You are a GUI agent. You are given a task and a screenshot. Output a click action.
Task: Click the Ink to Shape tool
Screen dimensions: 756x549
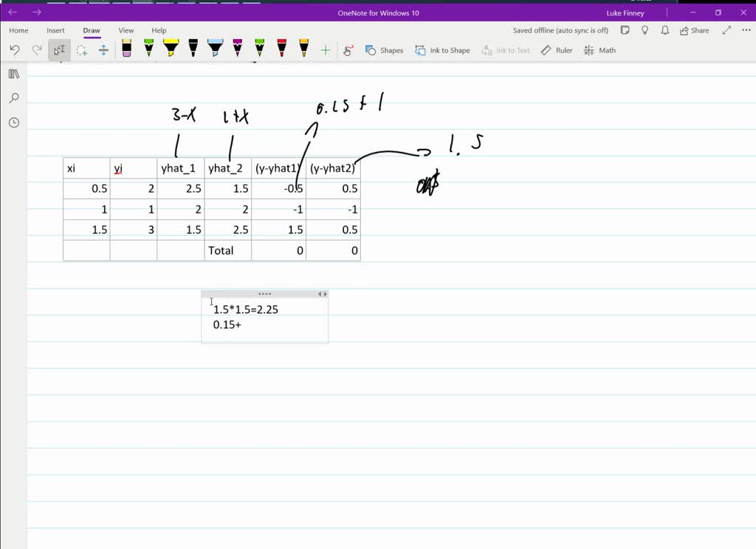tap(442, 49)
